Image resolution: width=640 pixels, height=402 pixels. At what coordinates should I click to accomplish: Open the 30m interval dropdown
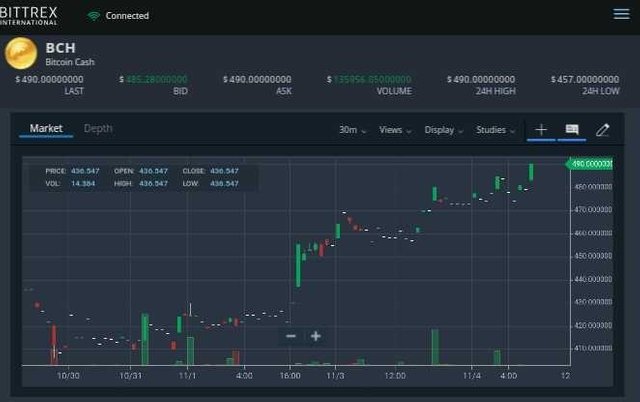click(352, 130)
